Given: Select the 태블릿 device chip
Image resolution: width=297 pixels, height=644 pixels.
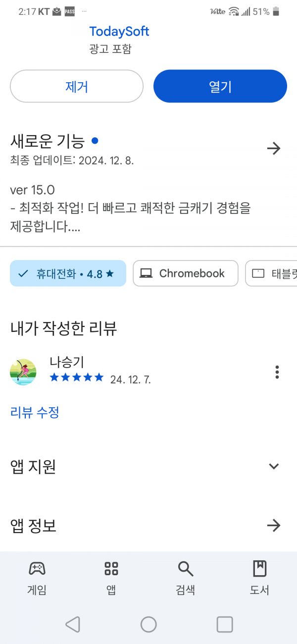Looking at the screenshot, I should point(271,273).
